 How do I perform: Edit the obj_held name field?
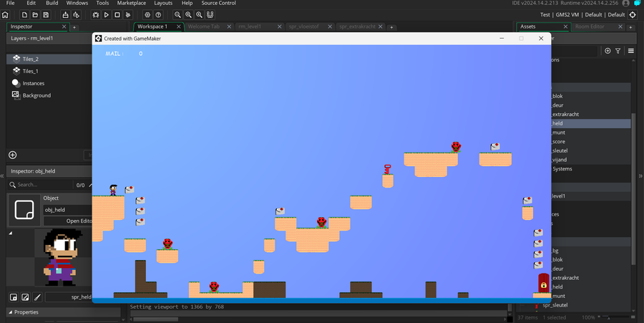click(68, 210)
